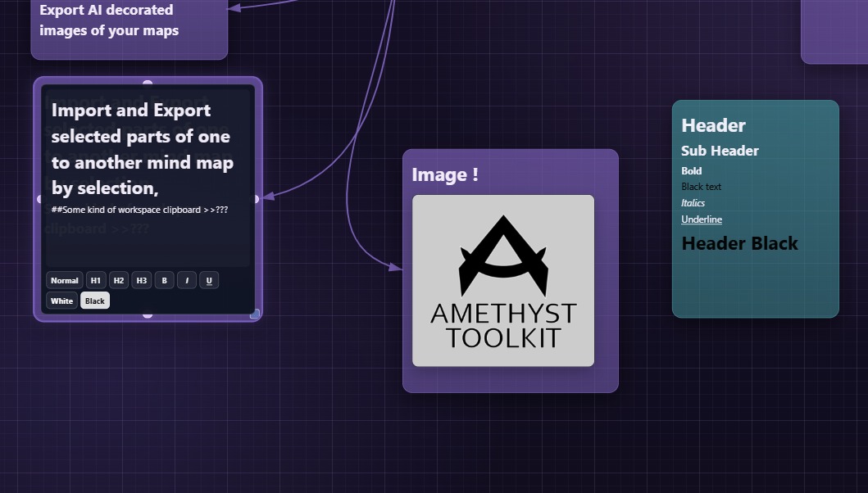
Task: Click the Amethyst Toolkit logo image
Action: point(503,281)
